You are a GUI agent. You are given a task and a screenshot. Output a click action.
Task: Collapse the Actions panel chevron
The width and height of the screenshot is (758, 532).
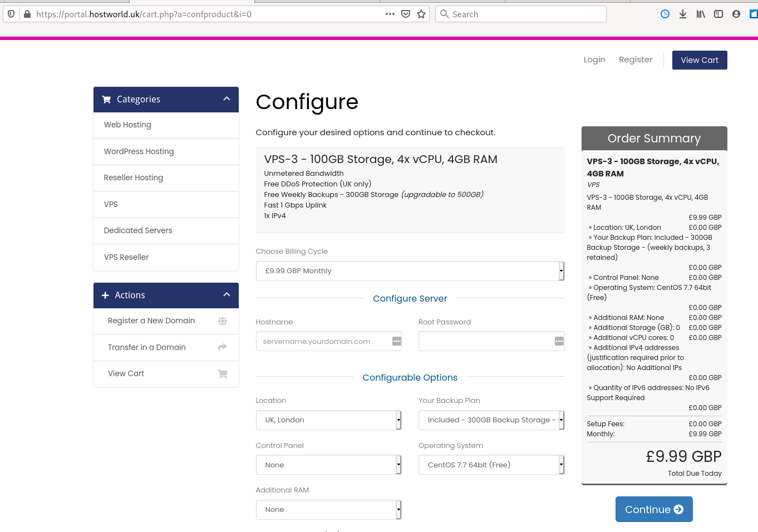pos(227,295)
